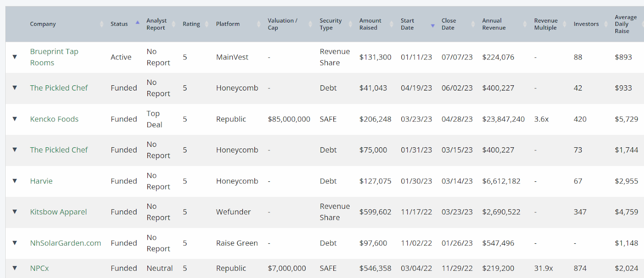
Task: Open The Pickled Chef link closing 03/15/23
Action: [59, 150]
